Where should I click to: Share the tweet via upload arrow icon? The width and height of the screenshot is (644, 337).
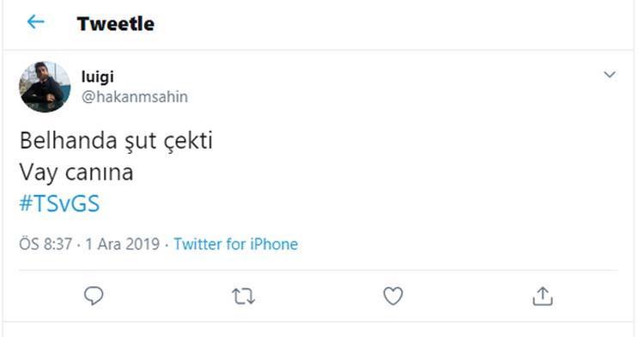tap(543, 296)
